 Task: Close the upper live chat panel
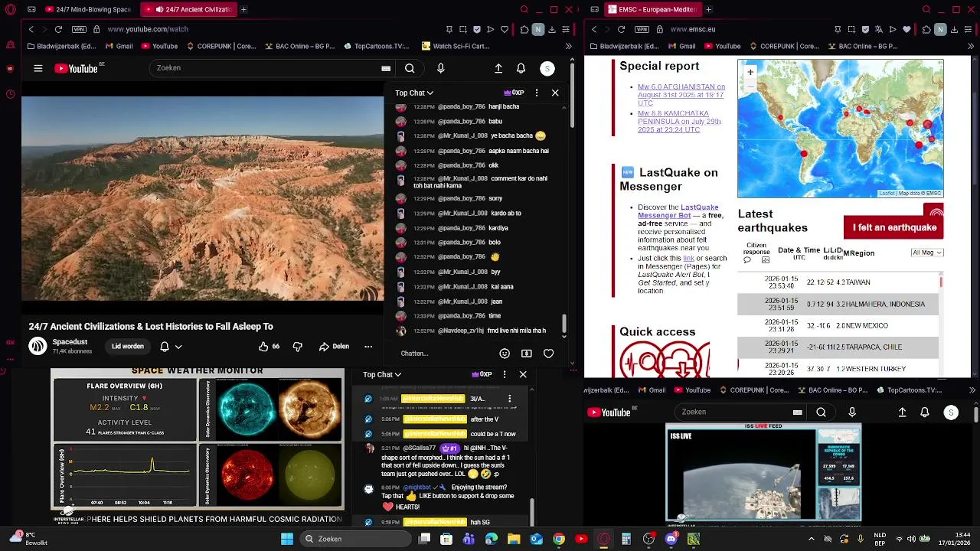tap(555, 93)
